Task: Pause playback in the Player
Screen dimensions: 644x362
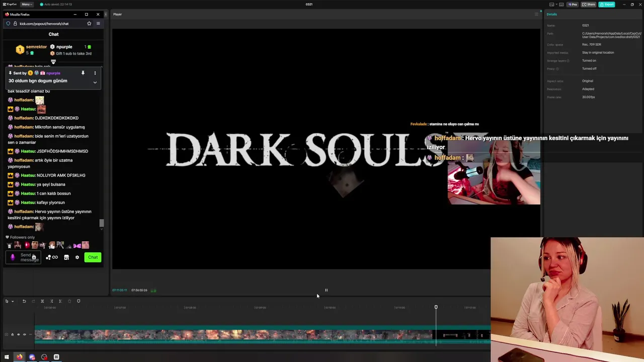Action: point(326,290)
